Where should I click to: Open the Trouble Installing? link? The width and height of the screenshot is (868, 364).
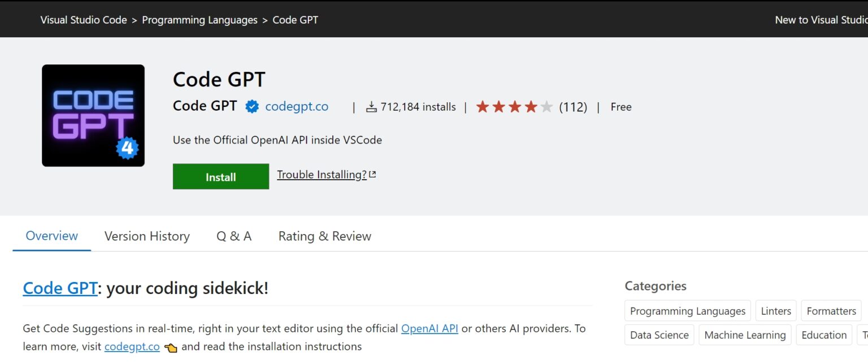[x=322, y=175]
